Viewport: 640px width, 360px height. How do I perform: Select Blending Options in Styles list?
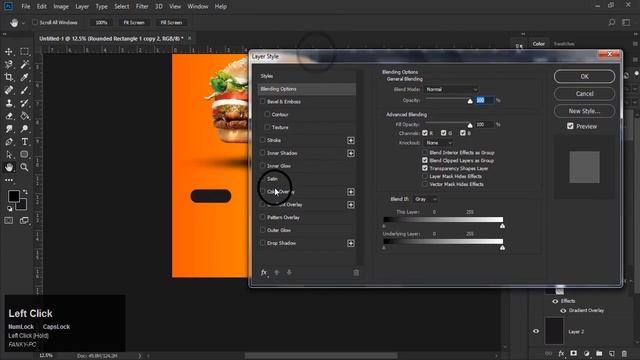tap(307, 89)
